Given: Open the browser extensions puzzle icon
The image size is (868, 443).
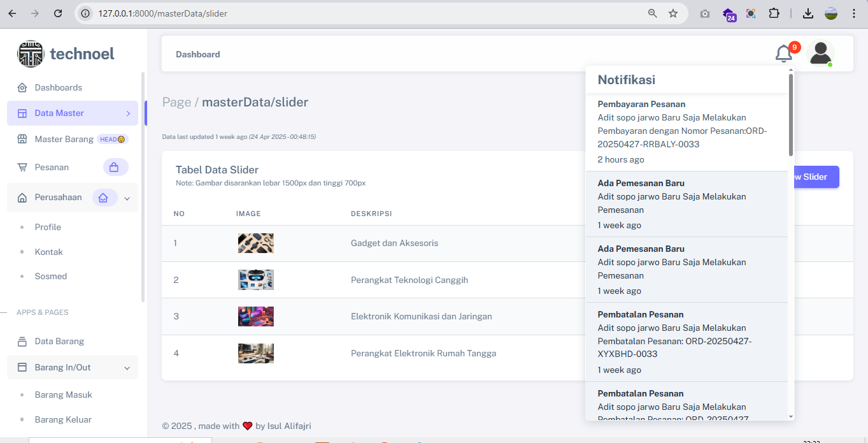Looking at the screenshot, I should [774, 13].
